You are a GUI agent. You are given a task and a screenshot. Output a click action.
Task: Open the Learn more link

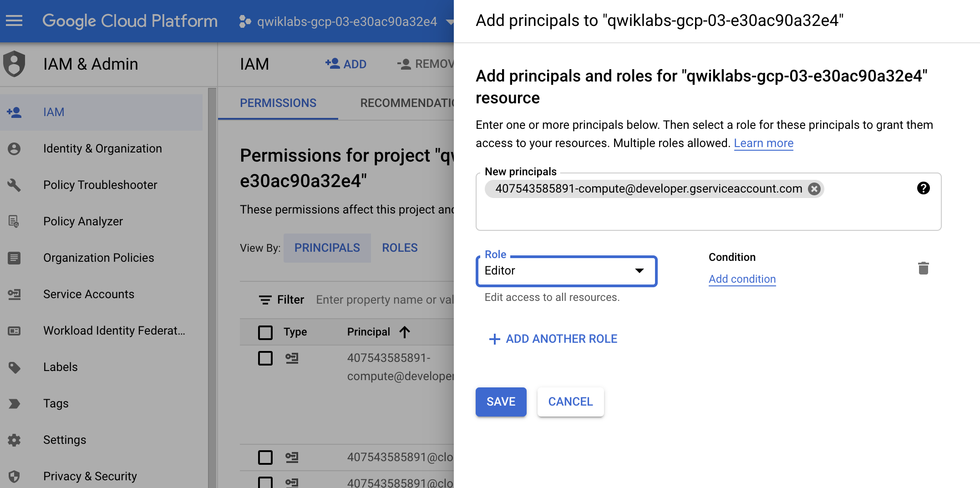[763, 143]
